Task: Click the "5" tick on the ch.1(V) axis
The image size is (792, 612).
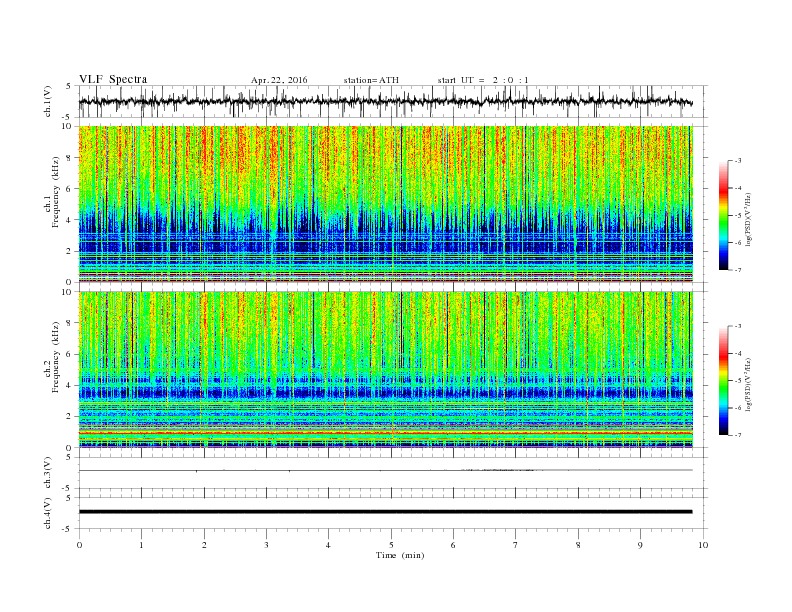Action: 69,86
